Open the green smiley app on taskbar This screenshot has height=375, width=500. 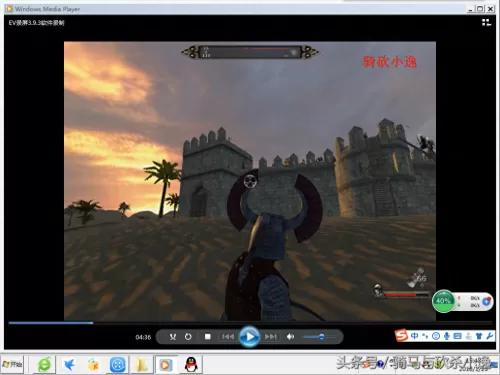coord(44,365)
